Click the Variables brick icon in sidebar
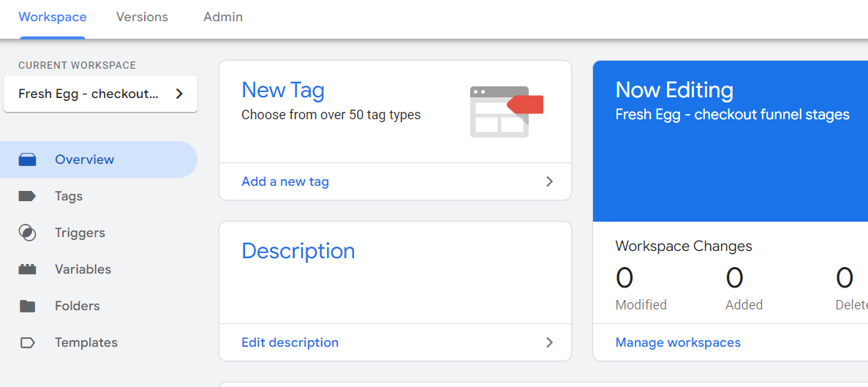Viewport: 868px width, 387px height. (27, 269)
